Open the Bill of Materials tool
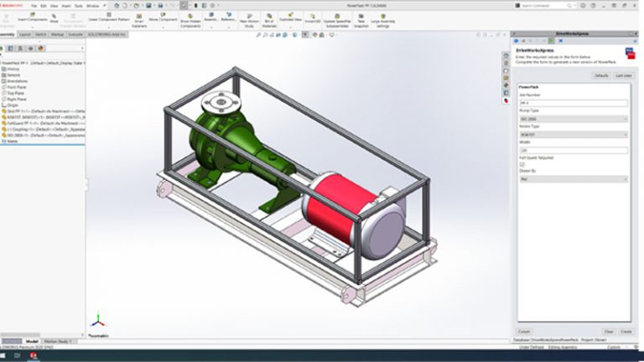Viewport: 644px width, 362px height. (x=269, y=20)
